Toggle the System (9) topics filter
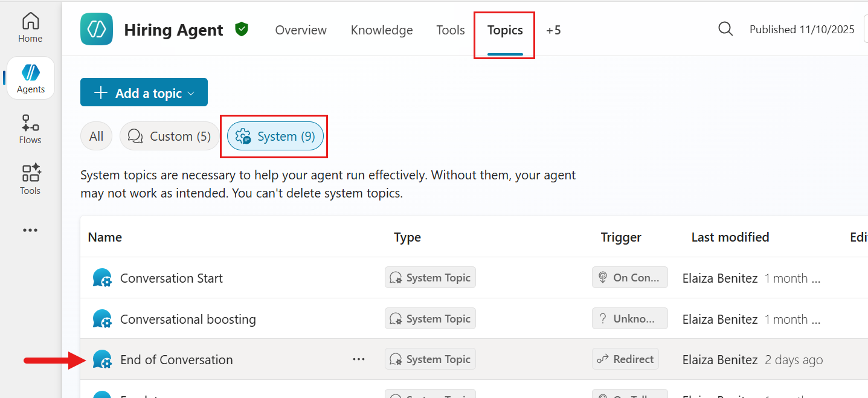 (275, 136)
